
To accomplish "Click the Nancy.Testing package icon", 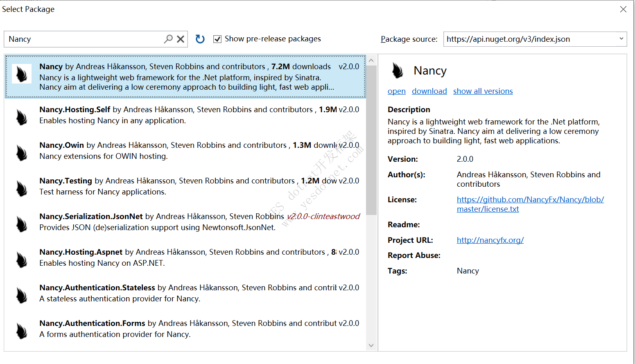I will pyautogui.click(x=21, y=188).
